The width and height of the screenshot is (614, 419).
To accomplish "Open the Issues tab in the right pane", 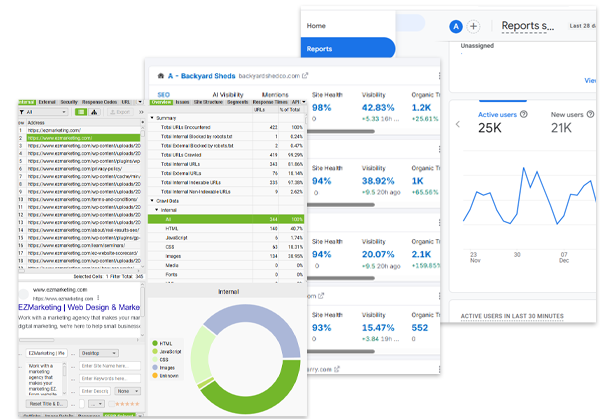I will 182,102.
